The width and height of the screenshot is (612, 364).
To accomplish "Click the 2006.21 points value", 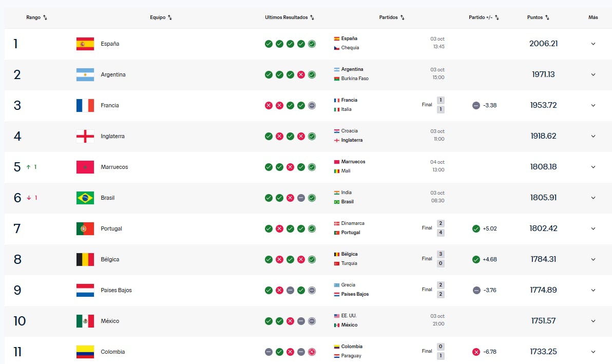I will (543, 44).
